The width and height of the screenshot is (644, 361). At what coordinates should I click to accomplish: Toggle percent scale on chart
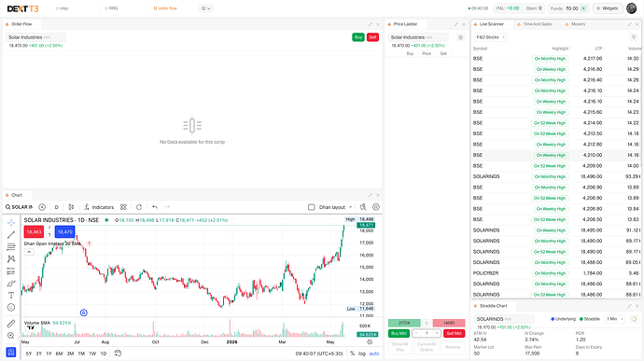pyautogui.click(x=353, y=354)
